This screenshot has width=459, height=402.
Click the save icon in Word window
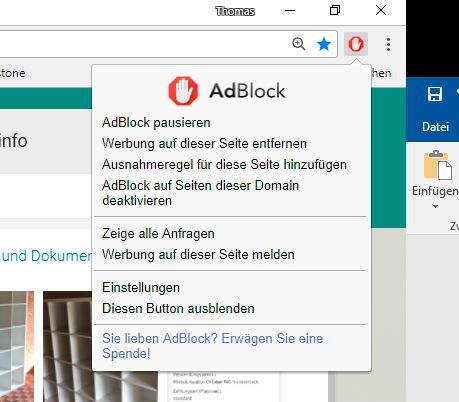pos(435,94)
